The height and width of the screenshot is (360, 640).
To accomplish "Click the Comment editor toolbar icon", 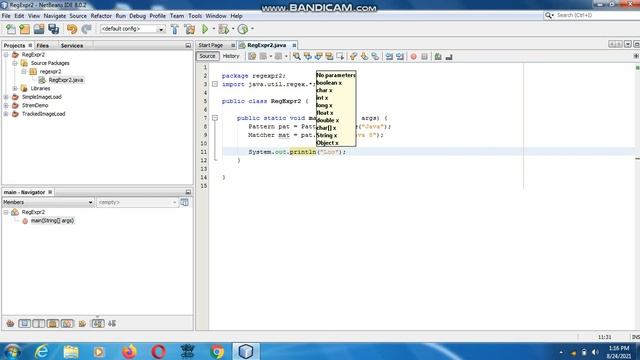I will click(438, 56).
